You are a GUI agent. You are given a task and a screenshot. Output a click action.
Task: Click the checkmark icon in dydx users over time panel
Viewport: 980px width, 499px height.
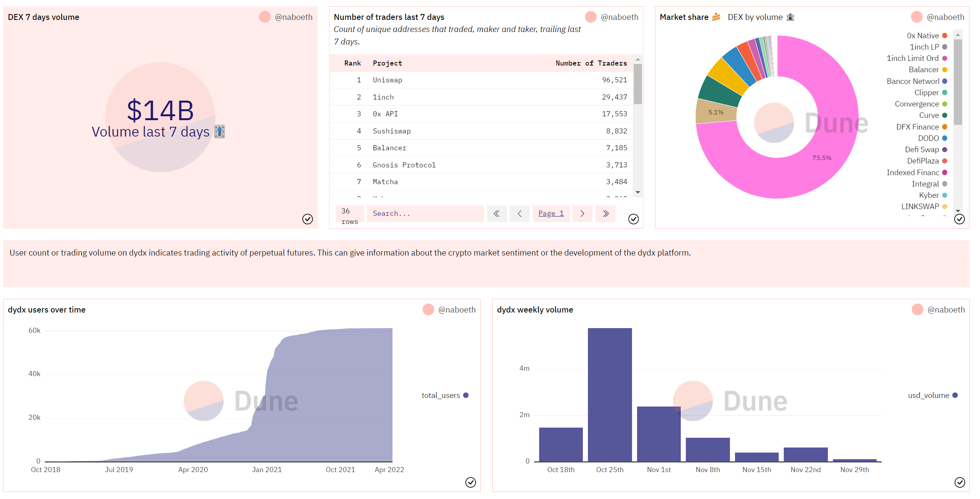click(x=470, y=482)
